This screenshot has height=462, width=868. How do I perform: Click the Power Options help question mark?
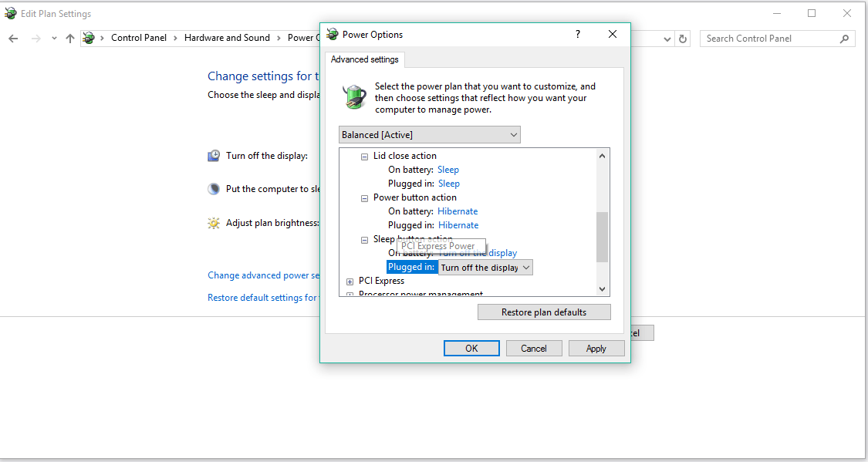pyautogui.click(x=577, y=34)
